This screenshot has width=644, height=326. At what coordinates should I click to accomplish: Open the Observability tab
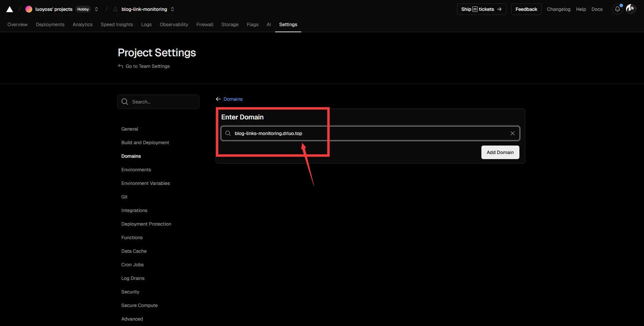[174, 24]
